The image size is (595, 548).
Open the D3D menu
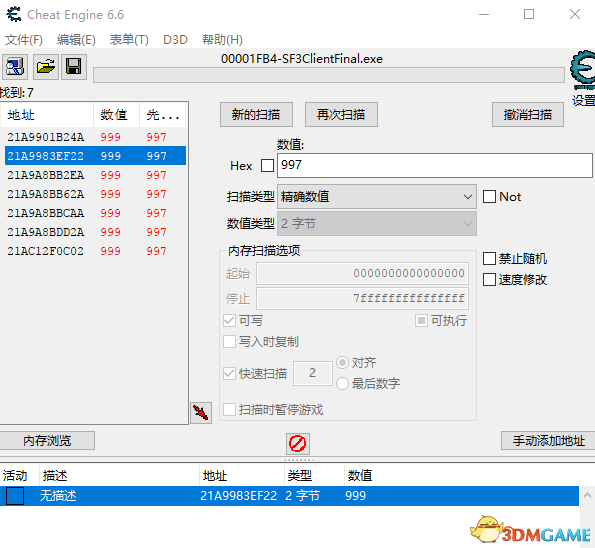click(175, 39)
